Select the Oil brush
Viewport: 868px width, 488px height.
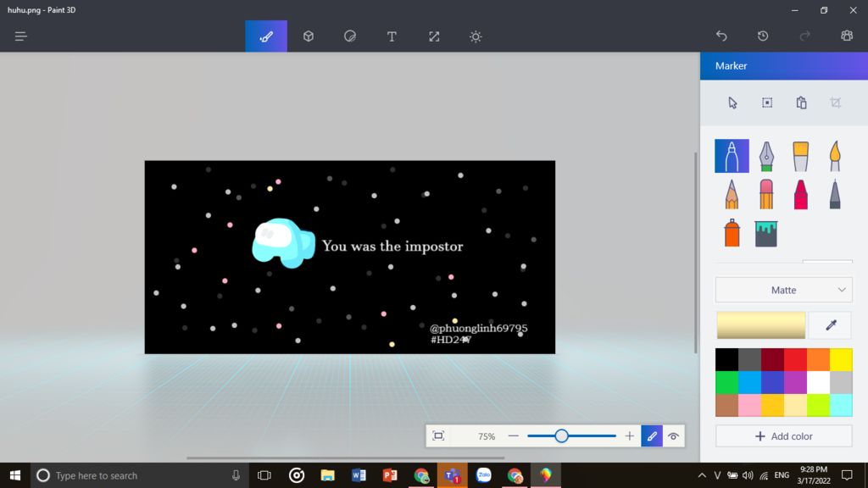tap(800, 156)
